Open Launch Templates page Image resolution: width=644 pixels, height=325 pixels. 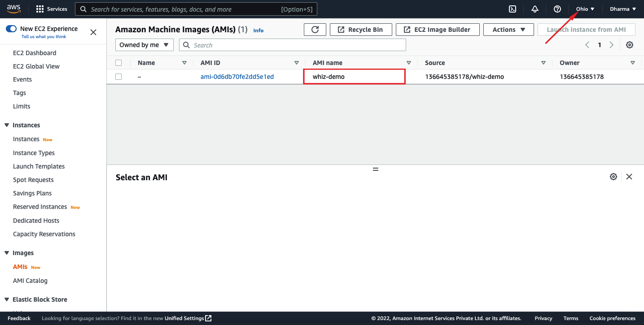(39, 166)
